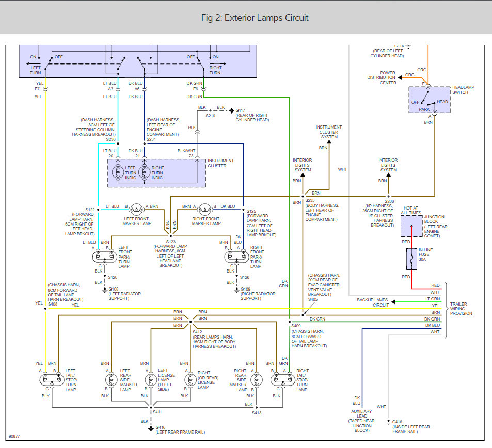Click the S234 splice label
492x448 pixels.
(151, 139)
